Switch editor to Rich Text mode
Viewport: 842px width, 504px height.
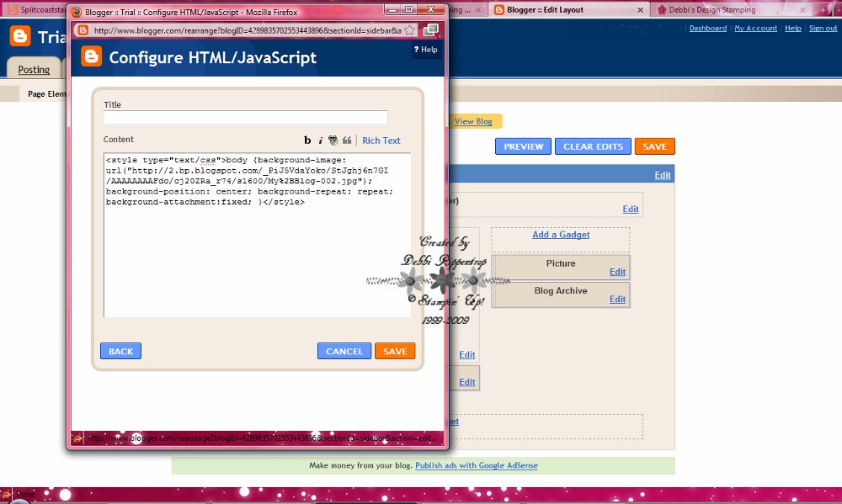[381, 141]
